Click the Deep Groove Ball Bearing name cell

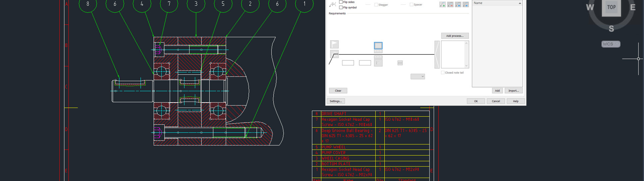(x=348, y=136)
